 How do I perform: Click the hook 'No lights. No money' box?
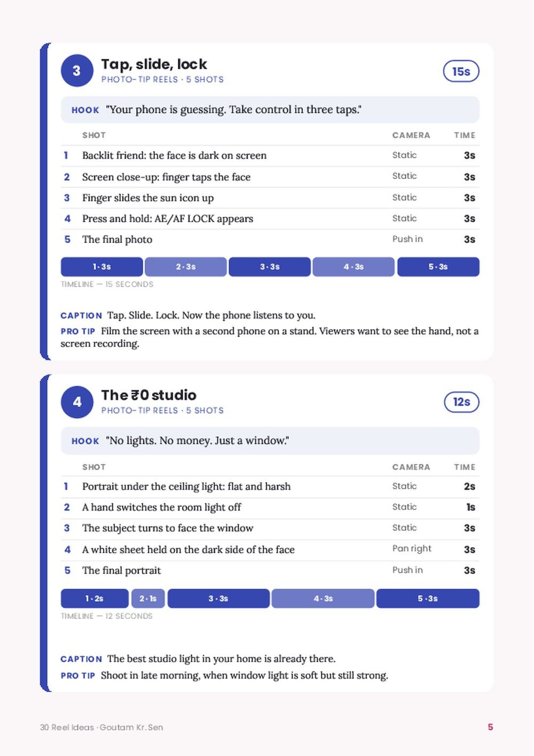pos(270,441)
